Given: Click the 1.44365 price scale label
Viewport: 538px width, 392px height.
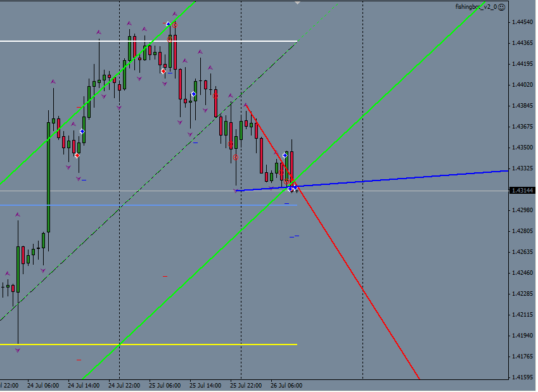Looking at the screenshot, I should pos(522,43).
